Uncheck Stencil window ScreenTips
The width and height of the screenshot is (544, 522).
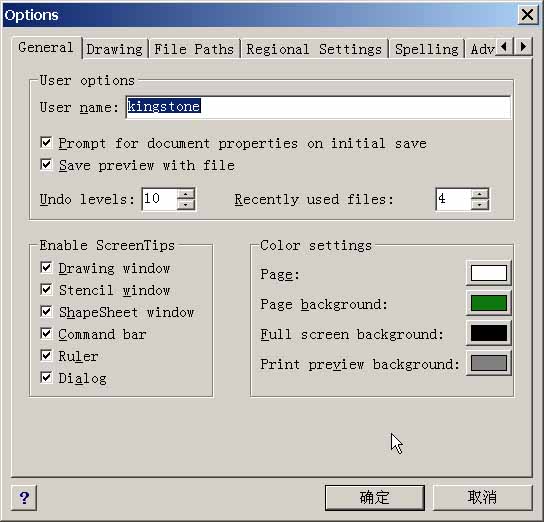tap(46, 289)
